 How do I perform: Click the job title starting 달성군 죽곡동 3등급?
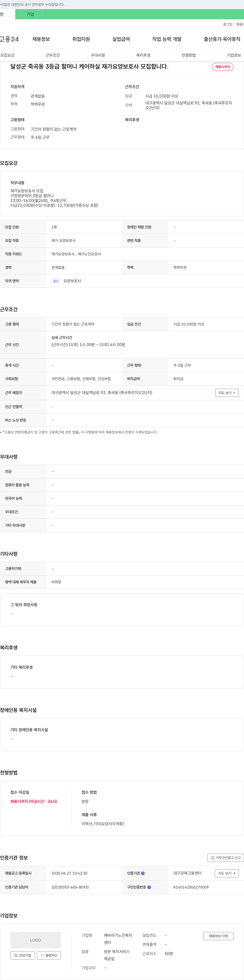pyautogui.click(x=89, y=67)
